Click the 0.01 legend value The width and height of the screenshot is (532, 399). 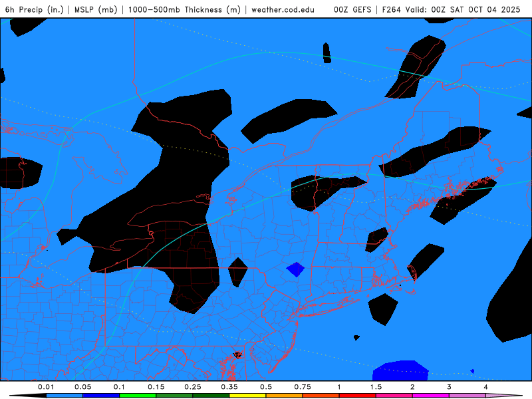coord(46,387)
